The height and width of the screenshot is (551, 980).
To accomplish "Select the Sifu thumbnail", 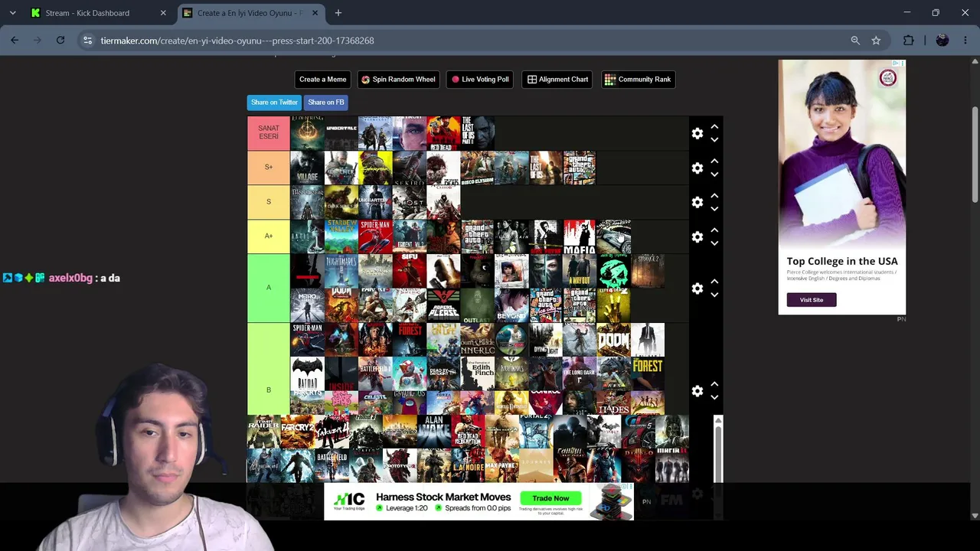I will 410,271.
